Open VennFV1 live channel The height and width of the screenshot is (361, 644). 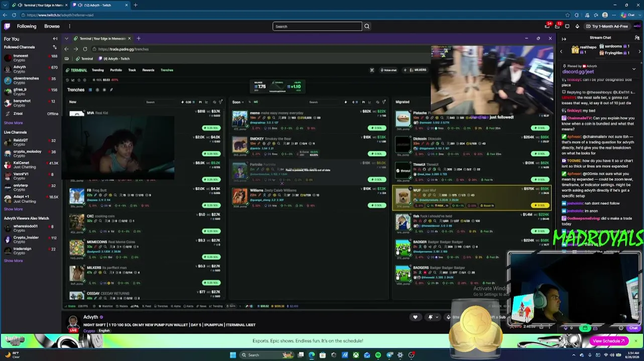30,176
